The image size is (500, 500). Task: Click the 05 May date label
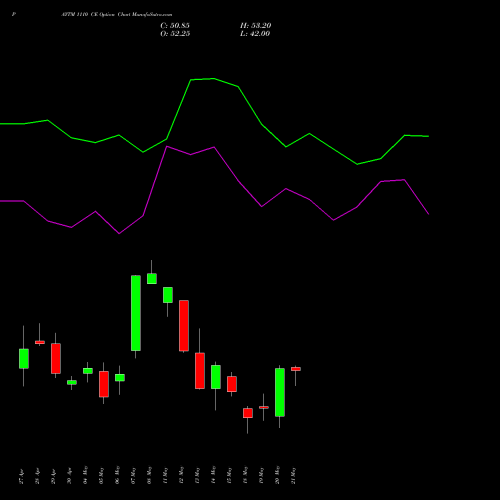point(102,475)
